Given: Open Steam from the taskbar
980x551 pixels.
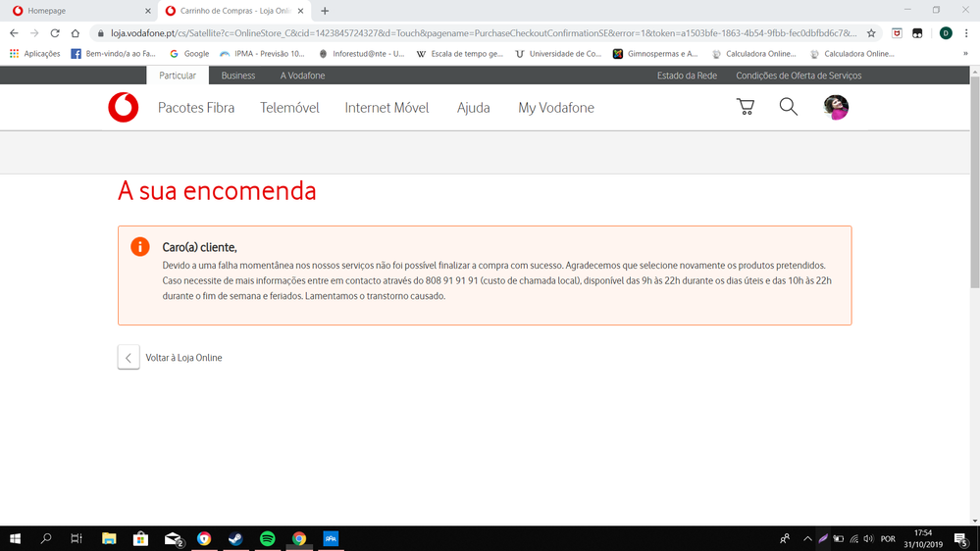Looking at the screenshot, I should click(x=235, y=538).
